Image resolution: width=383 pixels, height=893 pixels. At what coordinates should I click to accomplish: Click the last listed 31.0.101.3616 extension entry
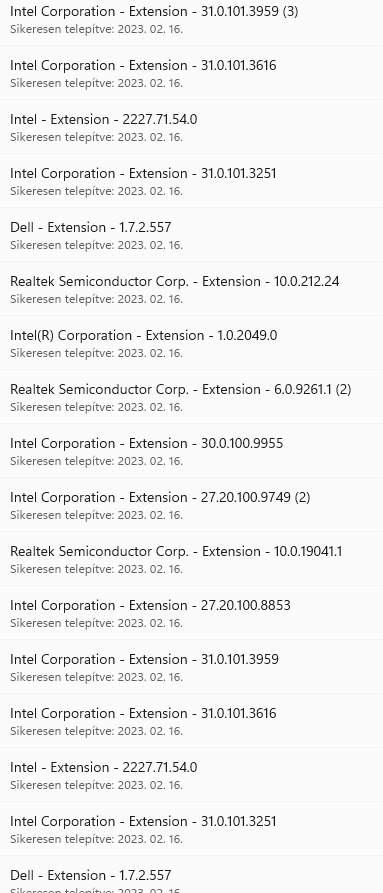pos(191,722)
